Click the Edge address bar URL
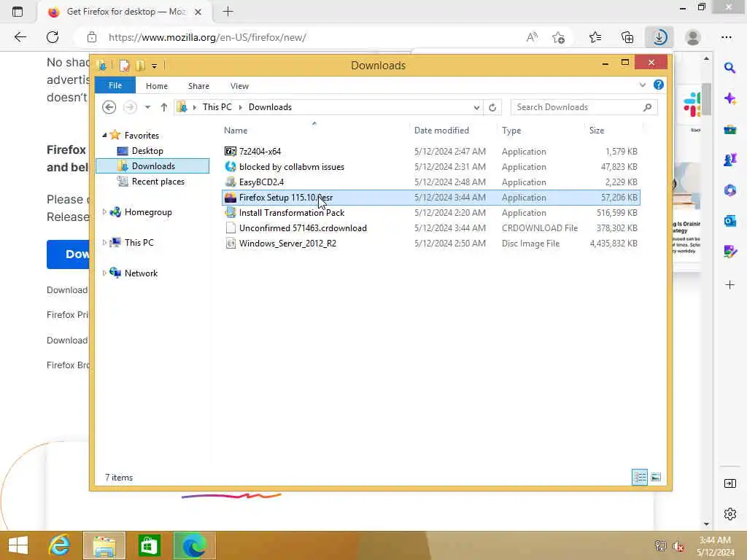Screen dimensions: 747x560 click(207, 37)
